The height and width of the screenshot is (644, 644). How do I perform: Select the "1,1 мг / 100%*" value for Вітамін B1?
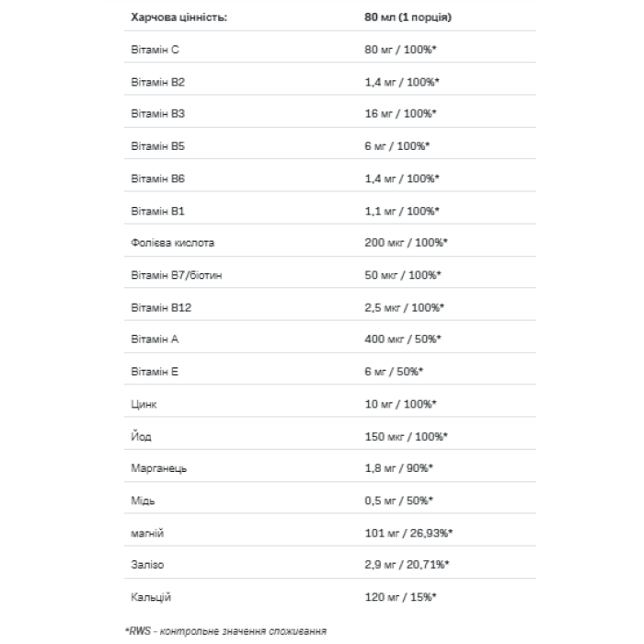tap(401, 211)
